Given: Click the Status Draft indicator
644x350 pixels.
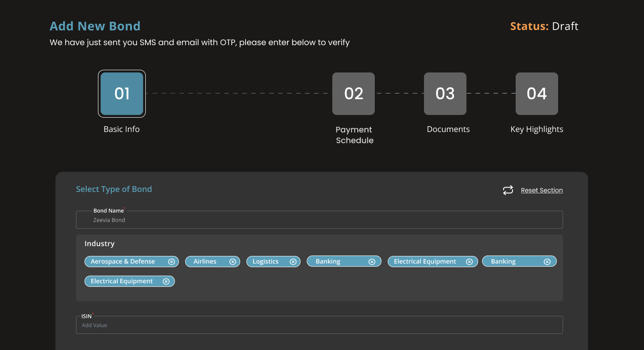Looking at the screenshot, I should (544, 26).
